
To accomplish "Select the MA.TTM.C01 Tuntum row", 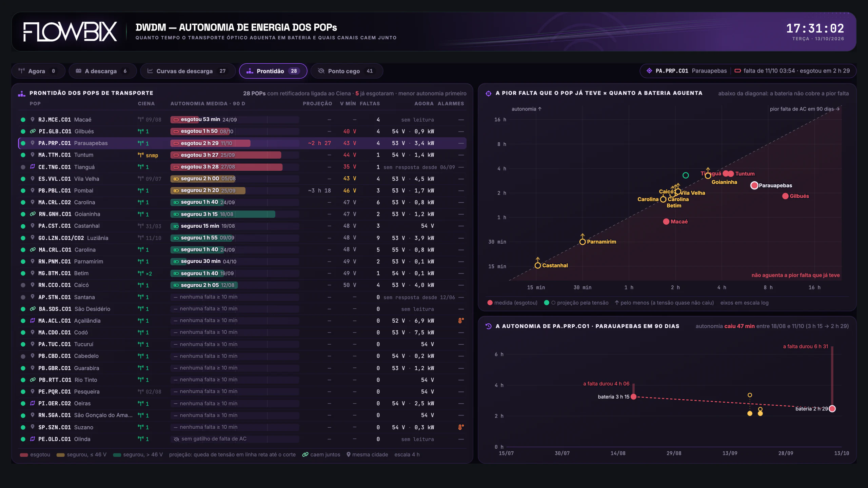I will point(242,155).
